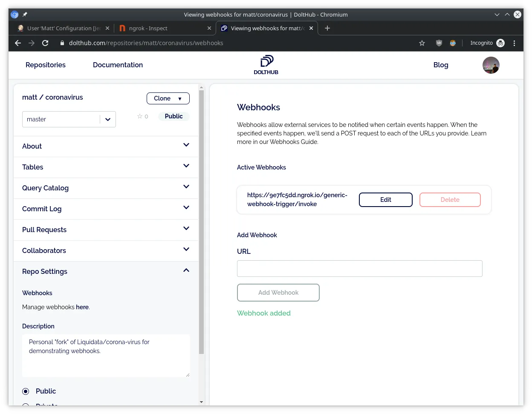This screenshot has width=532, height=414.
Task: Click the back navigation arrow
Action: coord(17,43)
